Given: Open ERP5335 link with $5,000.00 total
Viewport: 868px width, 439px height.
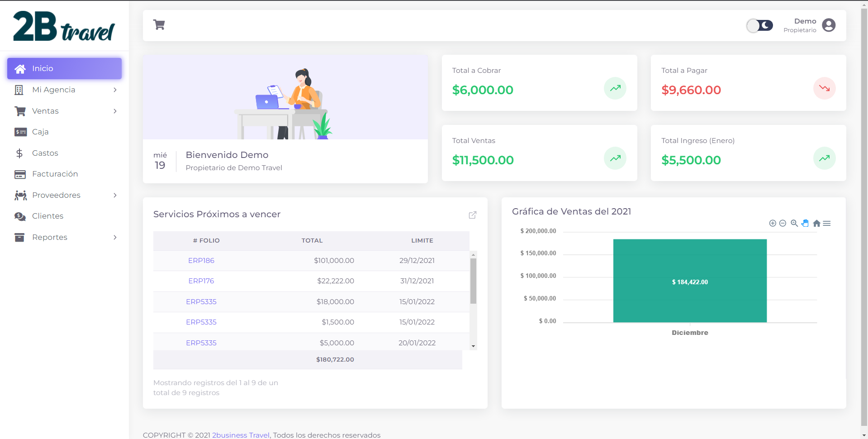Looking at the screenshot, I should click(x=201, y=343).
